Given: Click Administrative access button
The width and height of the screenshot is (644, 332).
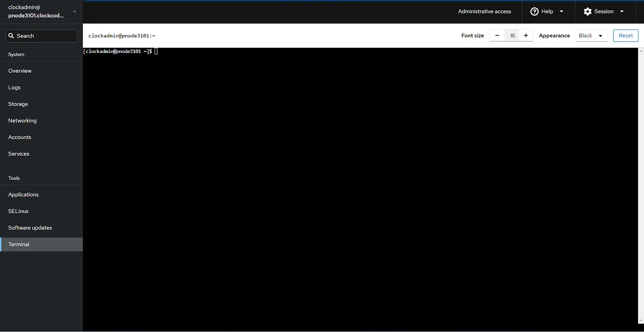Looking at the screenshot, I should [x=484, y=12].
